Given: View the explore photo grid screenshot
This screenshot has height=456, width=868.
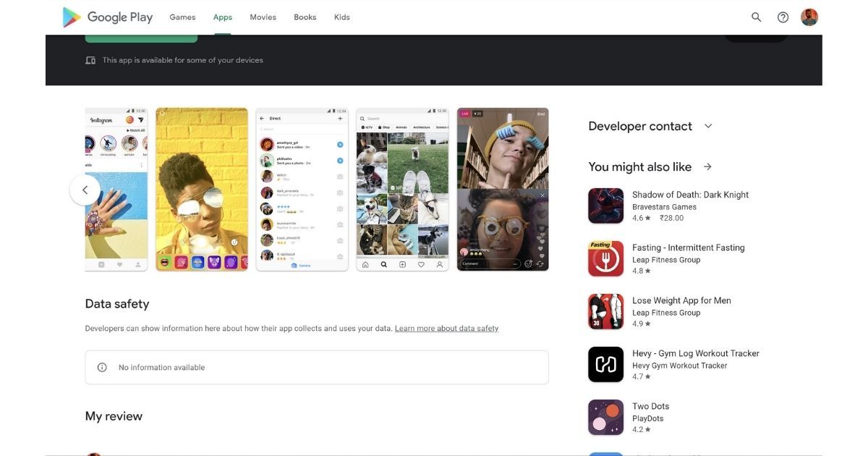Looking at the screenshot, I should (x=402, y=190).
